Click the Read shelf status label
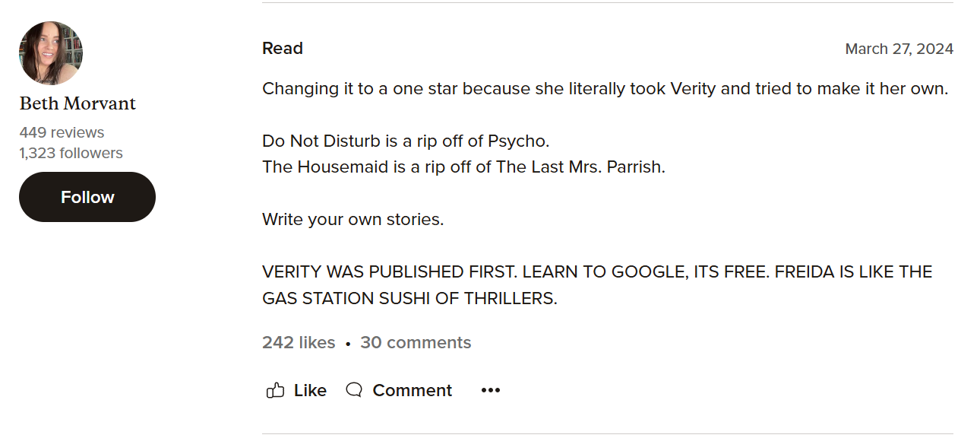The width and height of the screenshot is (980, 438). coord(283,49)
